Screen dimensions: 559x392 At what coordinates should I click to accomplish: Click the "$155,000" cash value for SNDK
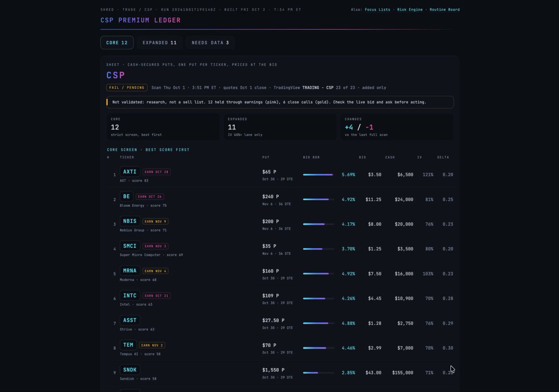(402, 372)
